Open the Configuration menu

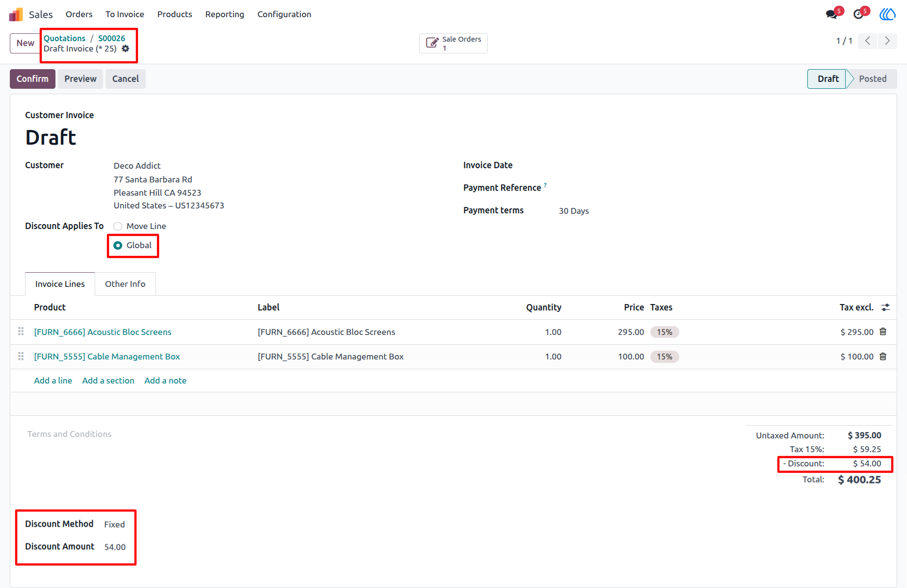point(284,14)
